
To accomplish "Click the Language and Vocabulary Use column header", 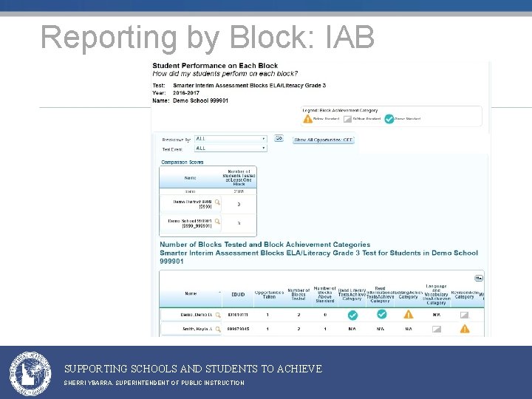I will (x=437, y=295).
